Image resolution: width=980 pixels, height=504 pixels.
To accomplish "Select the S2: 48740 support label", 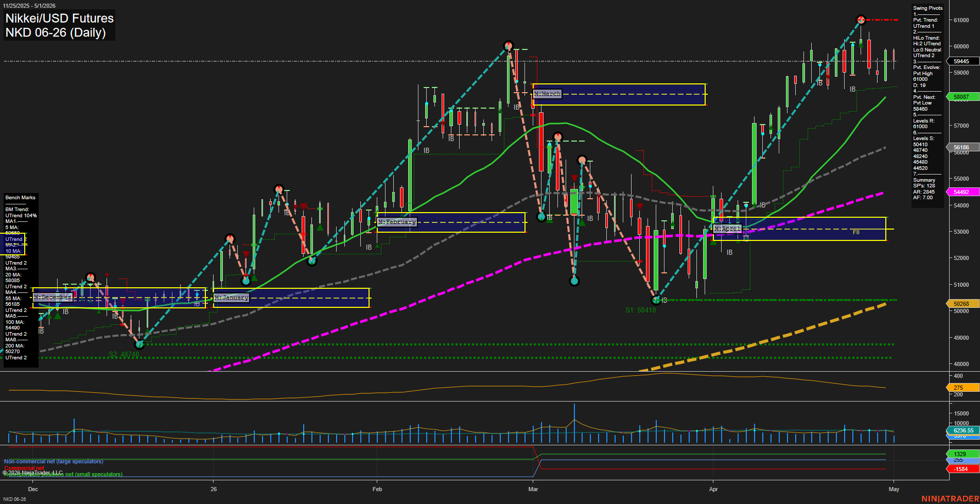I will 124,354.
